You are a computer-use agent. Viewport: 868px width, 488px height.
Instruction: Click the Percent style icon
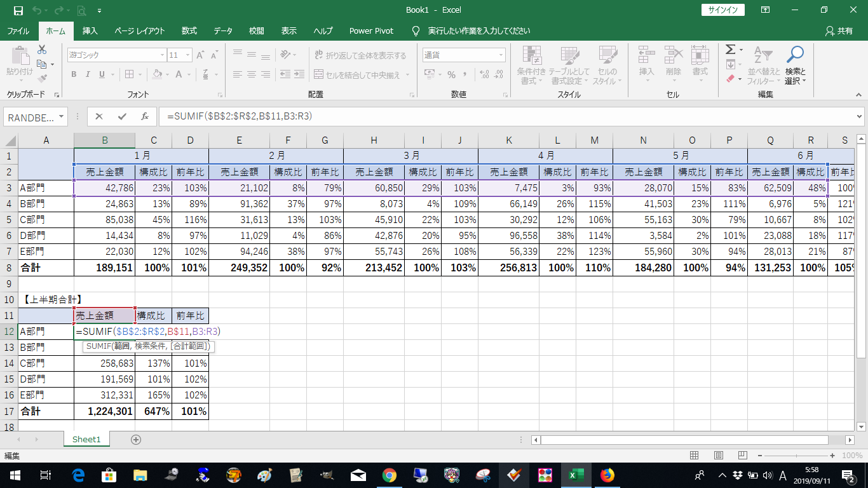pyautogui.click(x=451, y=74)
